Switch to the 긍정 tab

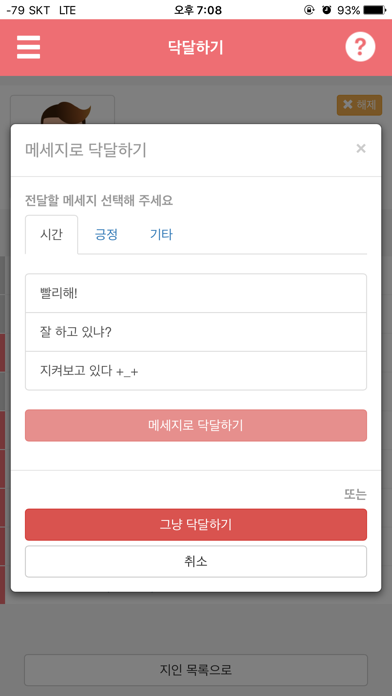pos(106,234)
